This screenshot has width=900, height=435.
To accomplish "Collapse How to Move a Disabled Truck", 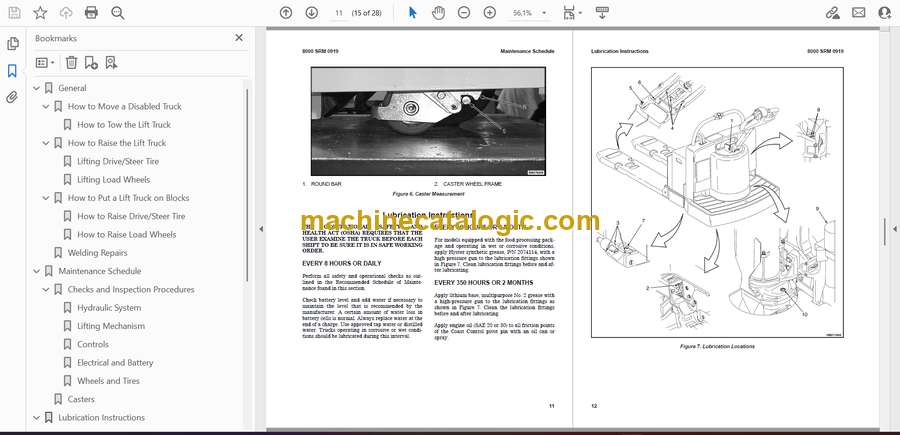I will [46, 107].
